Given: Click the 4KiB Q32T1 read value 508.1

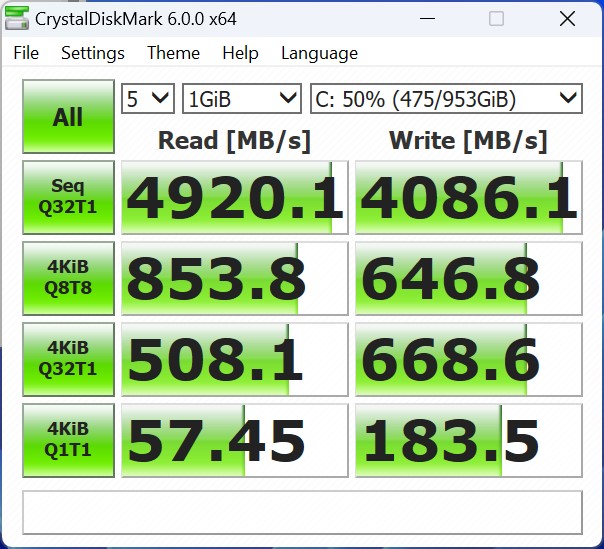Looking at the screenshot, I should coord(235,359).
